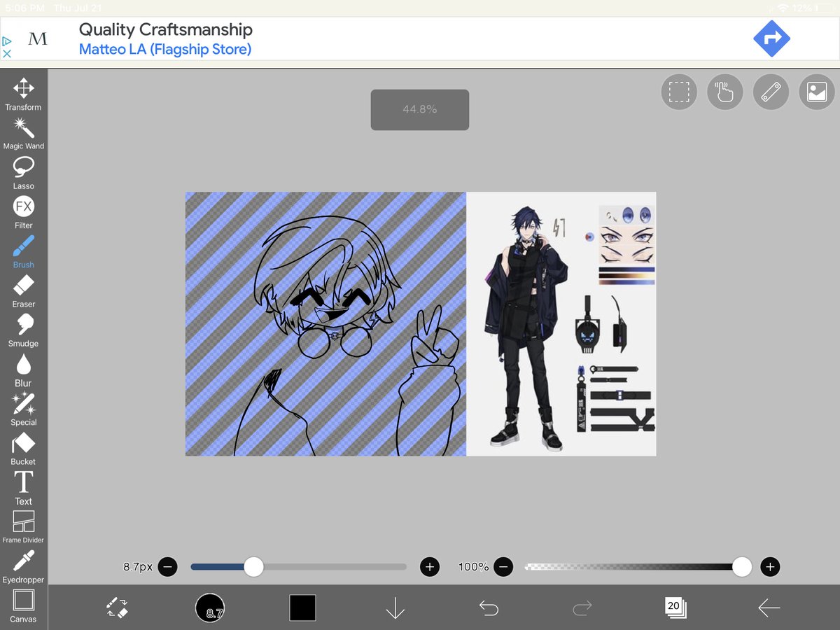Open the Filter (FX) tool
840x630 pixels.
click(23, 212)
